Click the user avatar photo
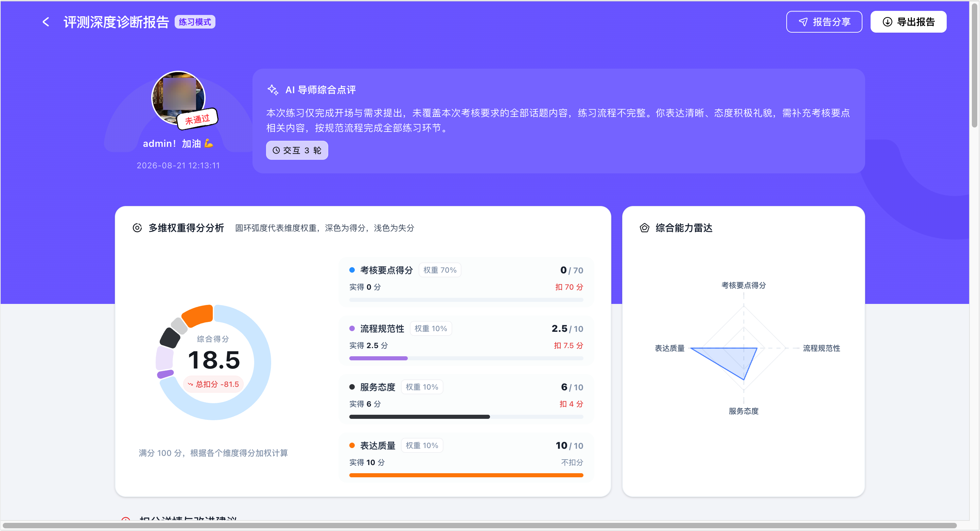This screenshot has width=980, height=531. click(178, 98)
